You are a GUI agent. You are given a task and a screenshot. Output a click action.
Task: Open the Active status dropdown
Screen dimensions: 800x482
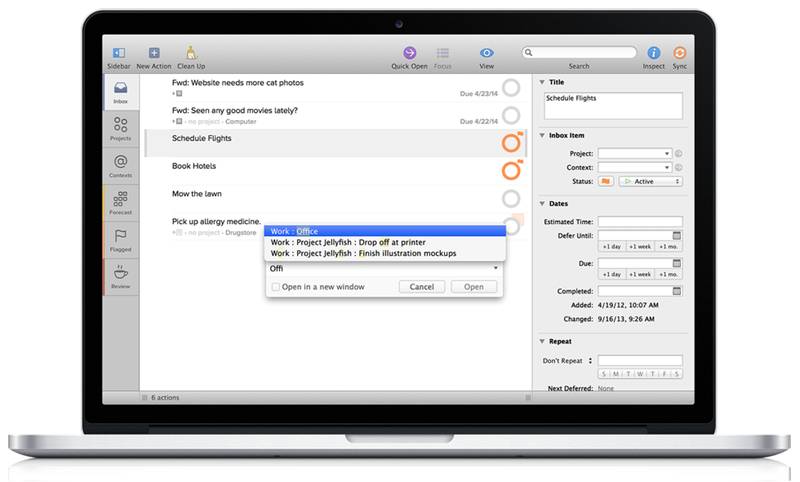[650, 181]
